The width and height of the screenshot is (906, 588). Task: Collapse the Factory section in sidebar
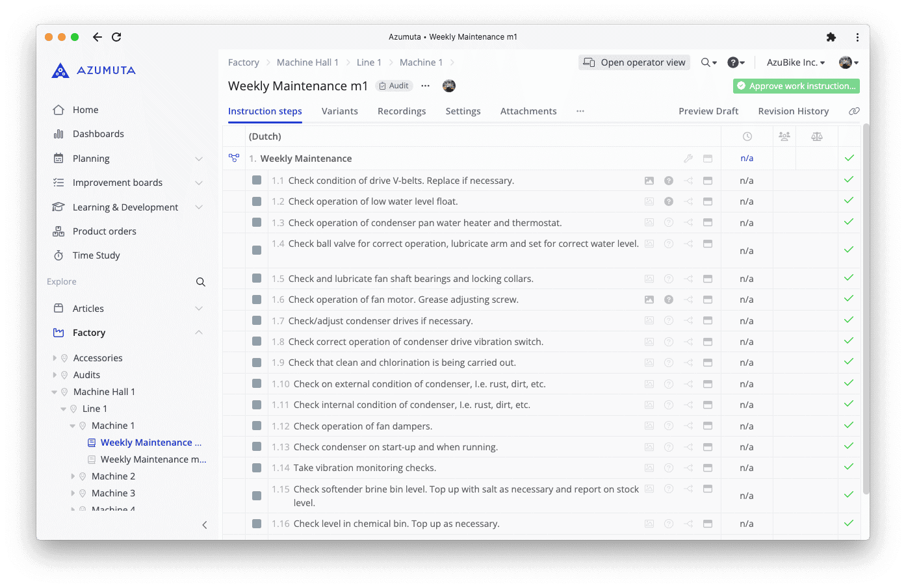point(199,332)
